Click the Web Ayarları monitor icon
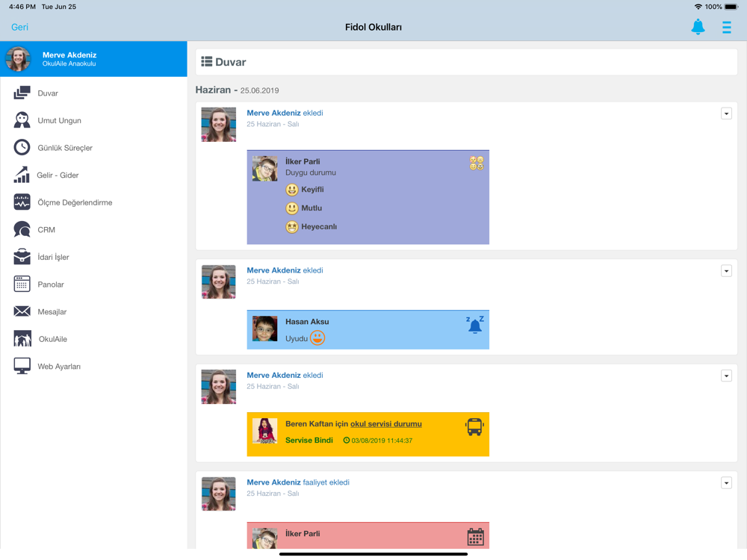Viewport: 747px width, 560px height. [x=22, y=366]
